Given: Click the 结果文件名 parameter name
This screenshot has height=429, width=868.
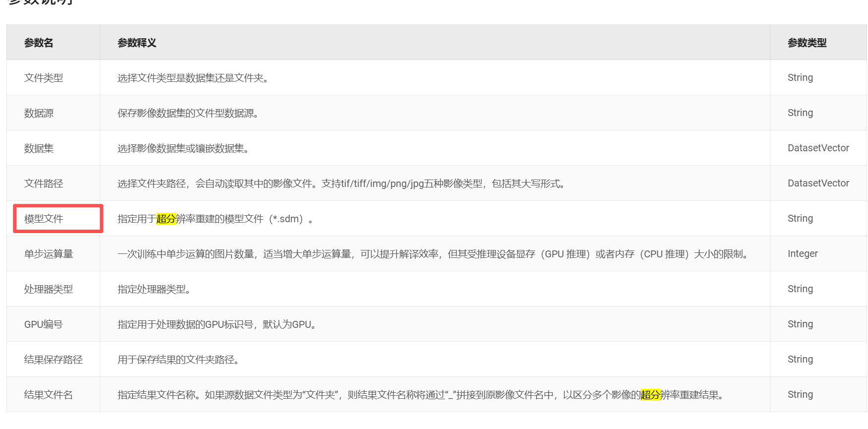Looking at the screenshot, I should click(x=49, y=395).
